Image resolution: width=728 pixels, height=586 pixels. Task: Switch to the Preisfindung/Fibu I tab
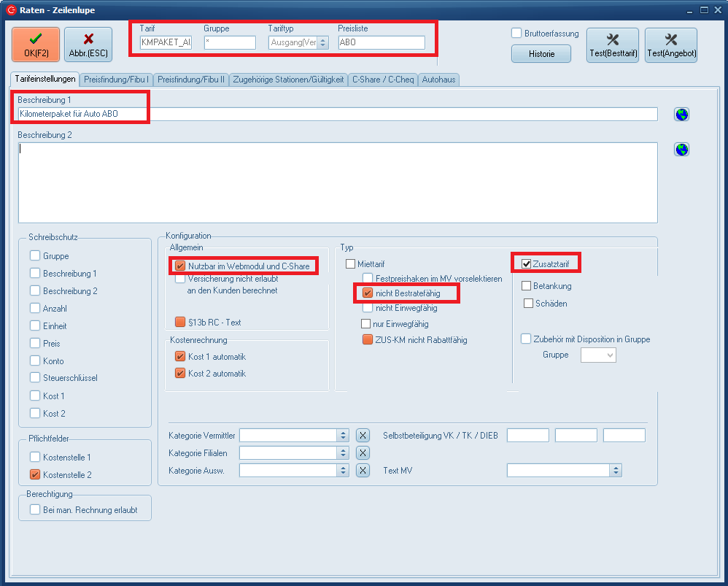[117, 80]
